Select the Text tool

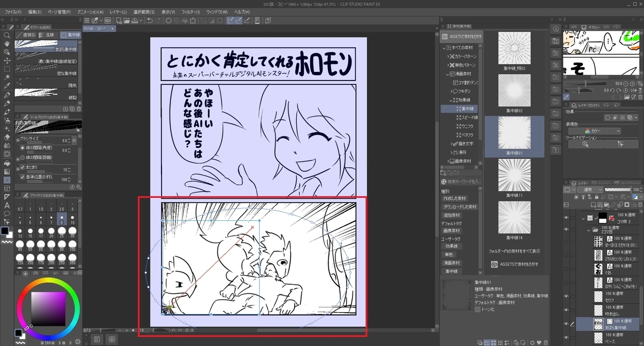(x=6, y=205)
